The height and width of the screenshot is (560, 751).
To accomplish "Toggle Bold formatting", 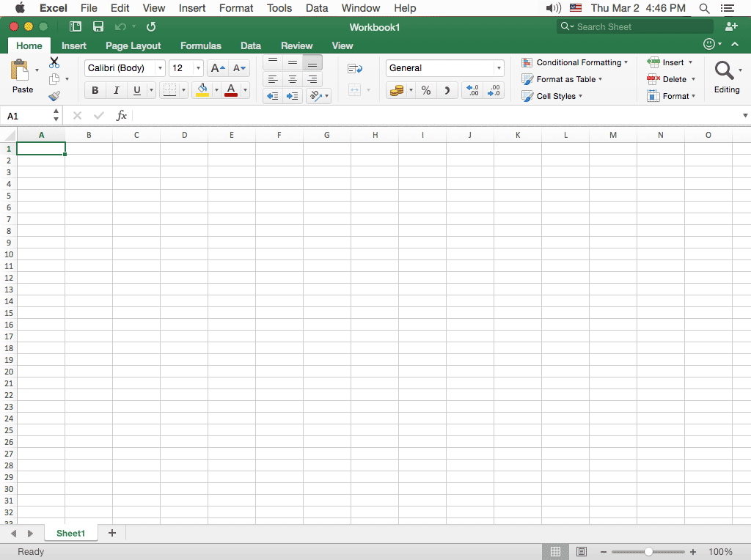I will point(95,90).
